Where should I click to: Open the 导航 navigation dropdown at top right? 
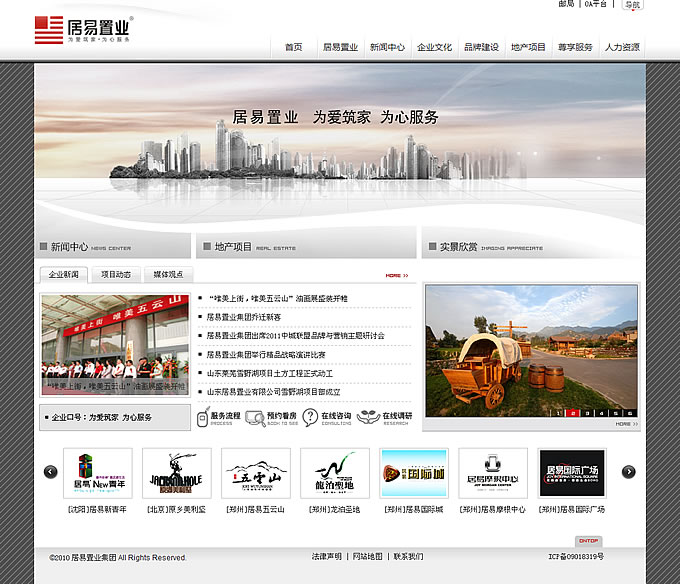click(x=631, y=5)
